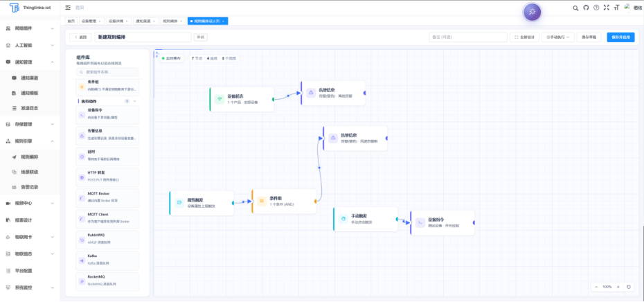The height and width of the screenshot is (302, 644).
Task: Click the 返回 back button
Action: tap(80, 37)
